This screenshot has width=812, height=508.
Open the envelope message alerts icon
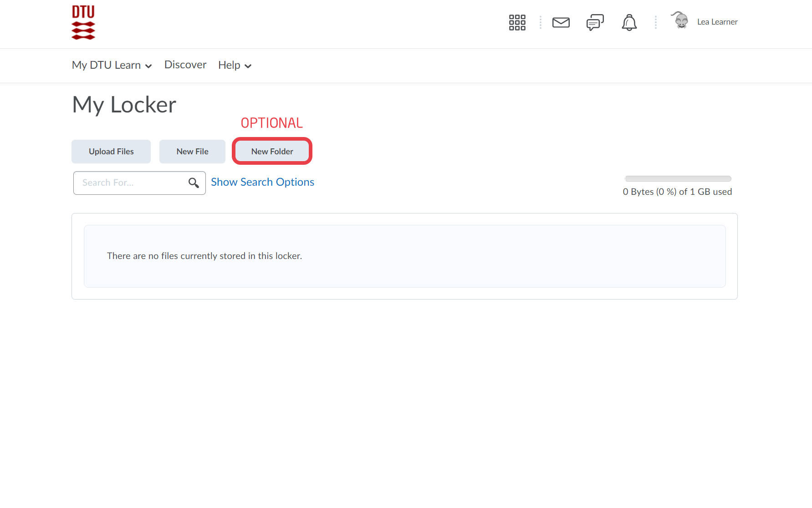pos(561,22)
